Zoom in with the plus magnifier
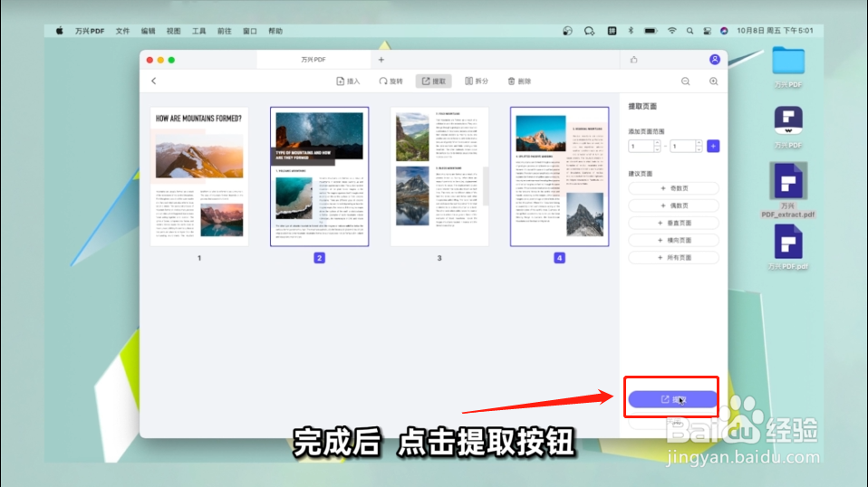This screenshot has width=868, height=487. (714, 81)
